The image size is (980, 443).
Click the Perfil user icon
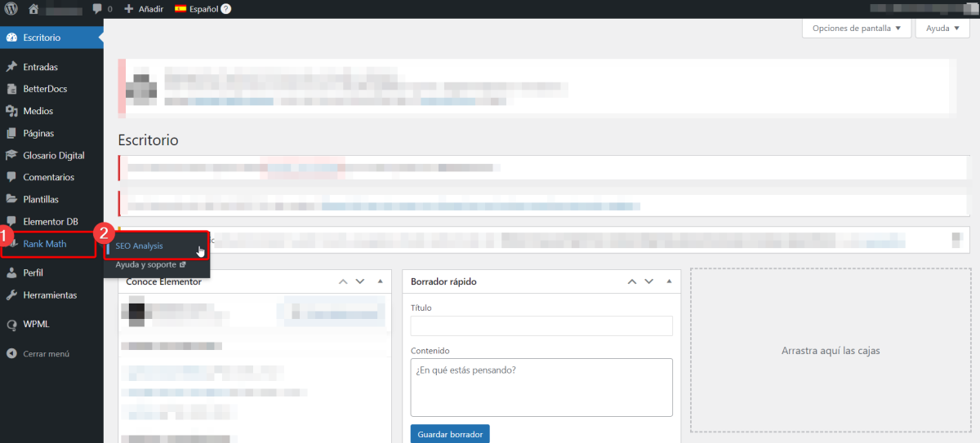pyautogui.click(x=11, y=272)
